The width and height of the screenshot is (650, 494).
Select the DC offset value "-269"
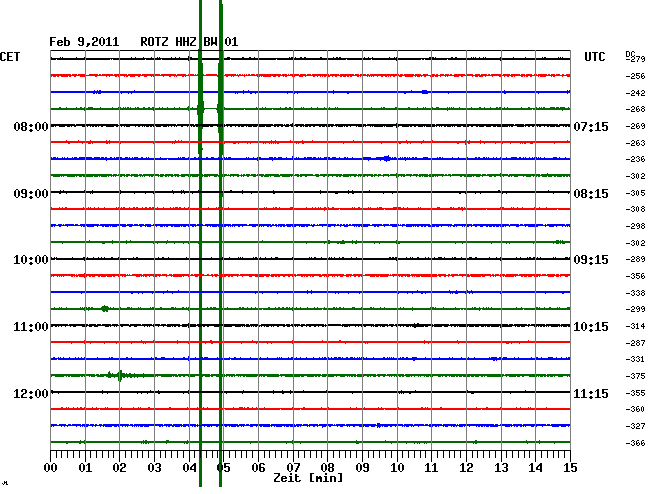pos(635,126)
